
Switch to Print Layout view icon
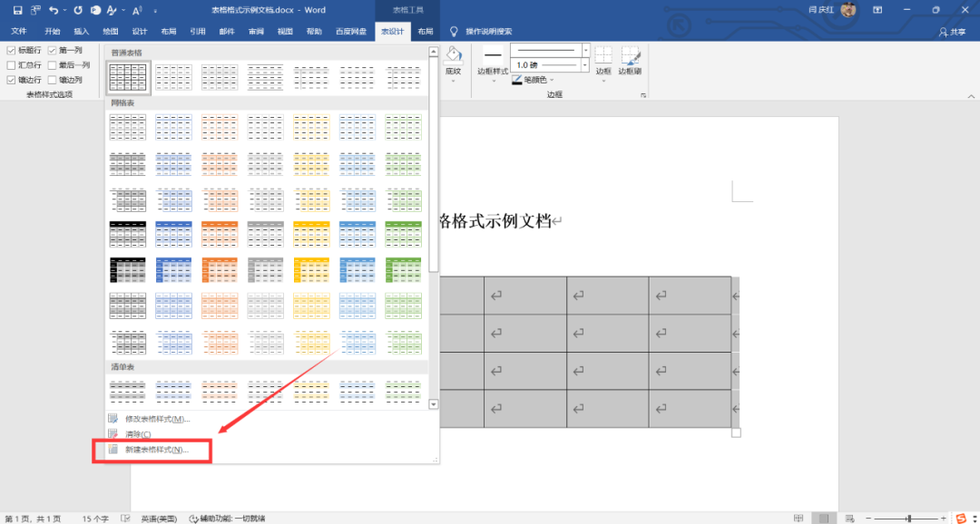point(824,519)
